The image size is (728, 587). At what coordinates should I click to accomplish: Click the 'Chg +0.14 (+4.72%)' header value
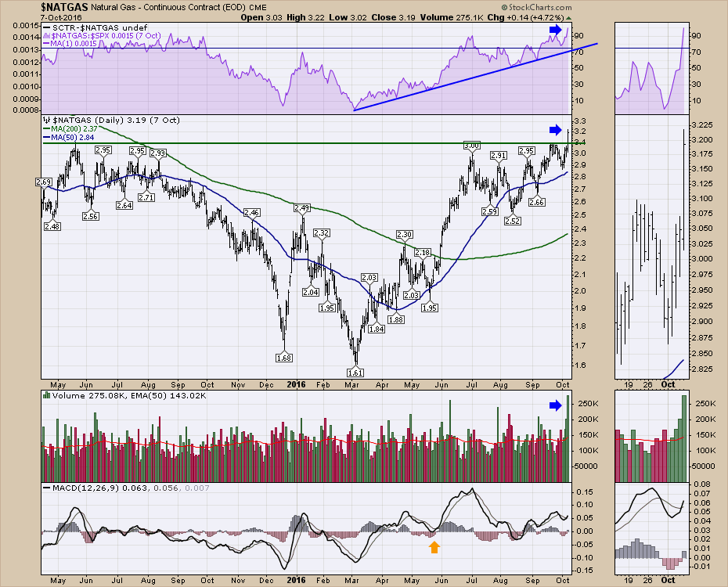[x=525, y=18]
